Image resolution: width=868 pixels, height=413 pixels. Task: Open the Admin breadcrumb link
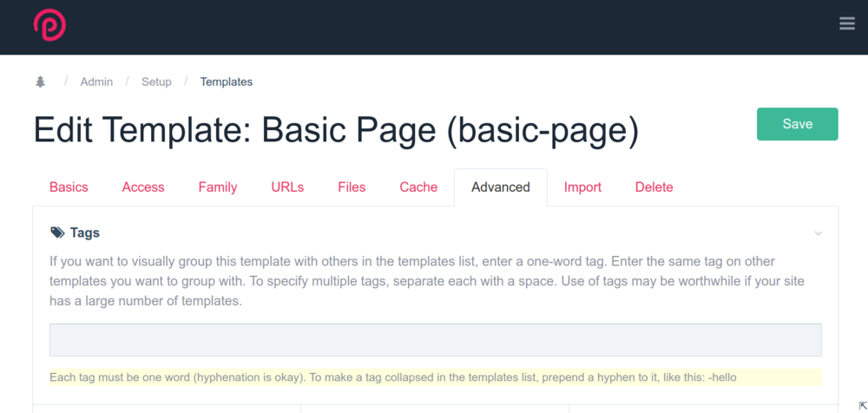pos(96,82)
